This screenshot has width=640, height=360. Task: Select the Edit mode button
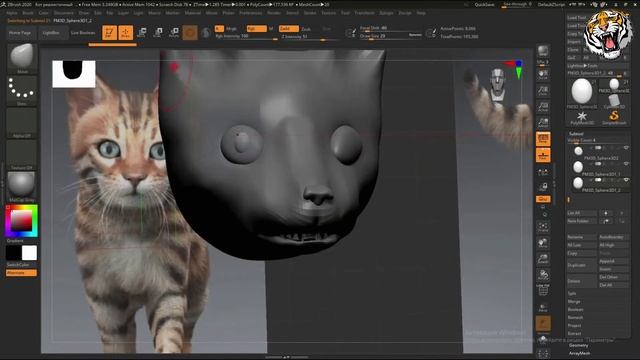(109, 33)
